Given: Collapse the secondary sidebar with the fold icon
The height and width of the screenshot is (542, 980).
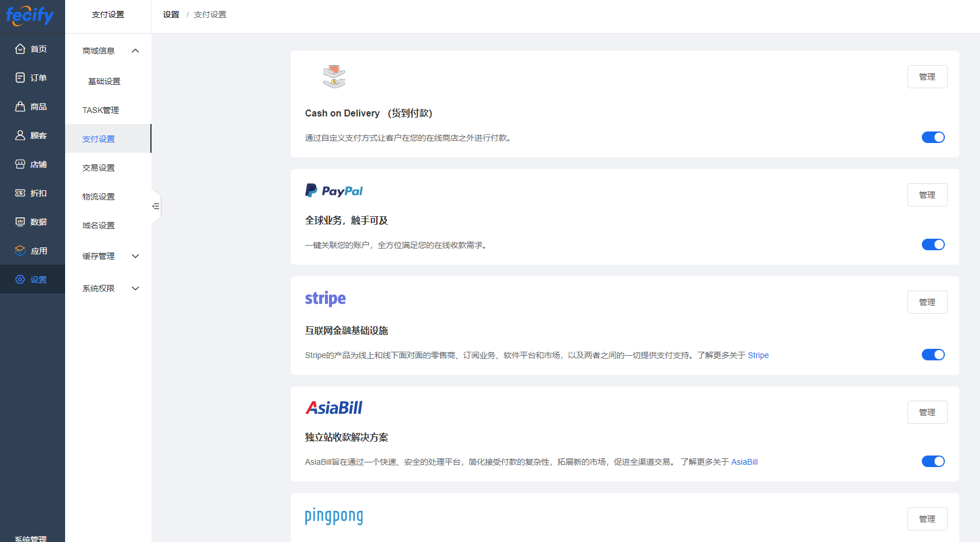Looking at the screenshot, I should click(x=156, y=206).
